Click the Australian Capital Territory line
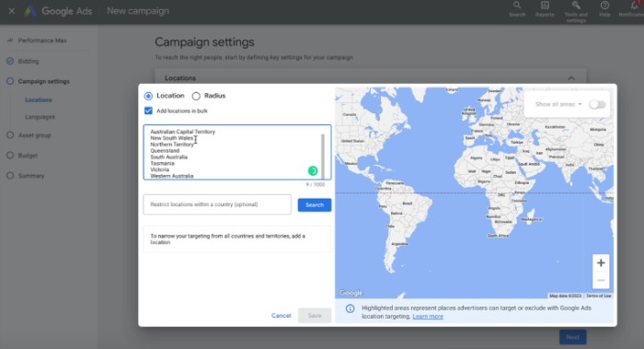 [x=183, y=132]
